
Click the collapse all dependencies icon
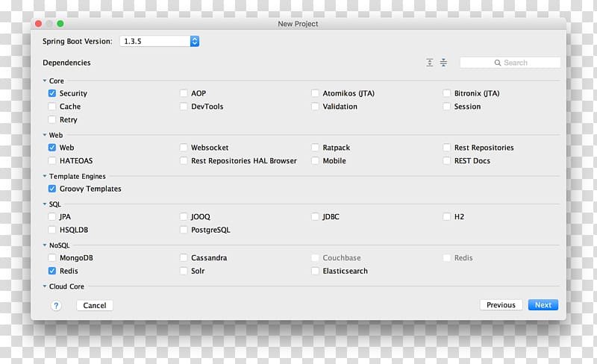coord(443,63)
